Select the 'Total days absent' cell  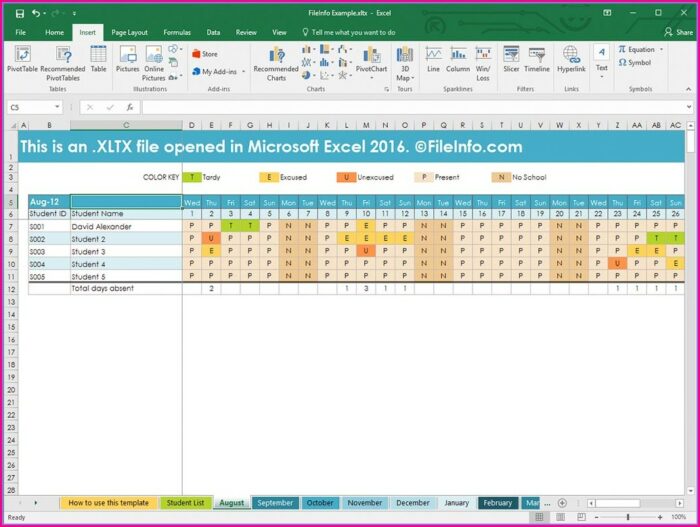pyautogui.click(x=126, y=289)
